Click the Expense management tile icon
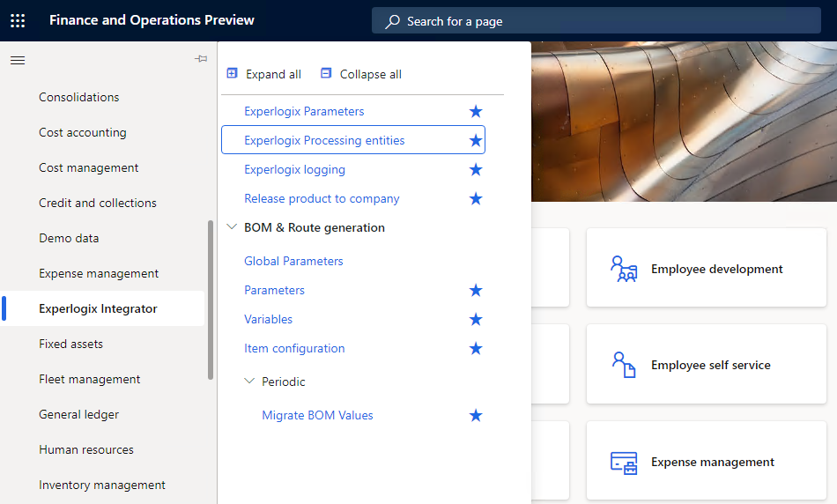This screenshot has height=504, width=837. click(x=624, y=463)
